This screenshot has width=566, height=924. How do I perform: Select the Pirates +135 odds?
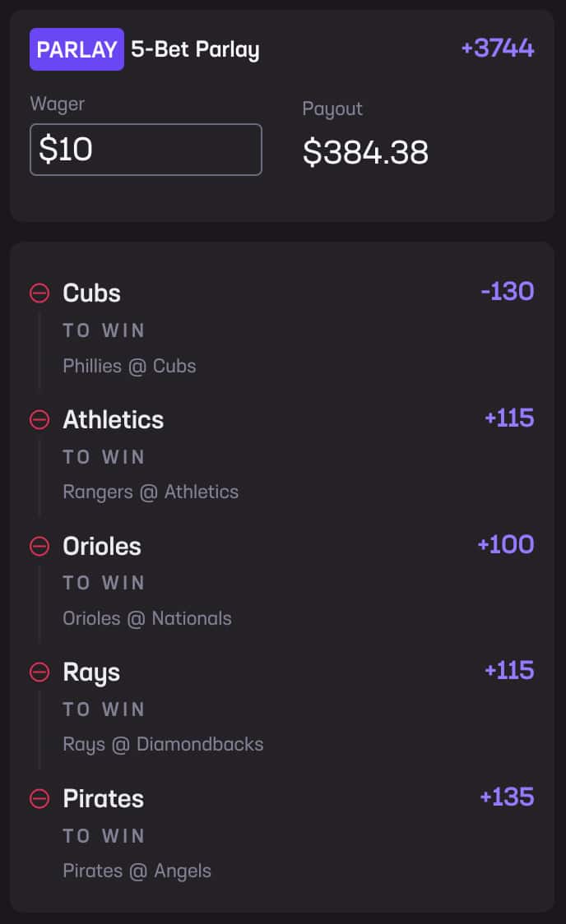tap(508, 796)
